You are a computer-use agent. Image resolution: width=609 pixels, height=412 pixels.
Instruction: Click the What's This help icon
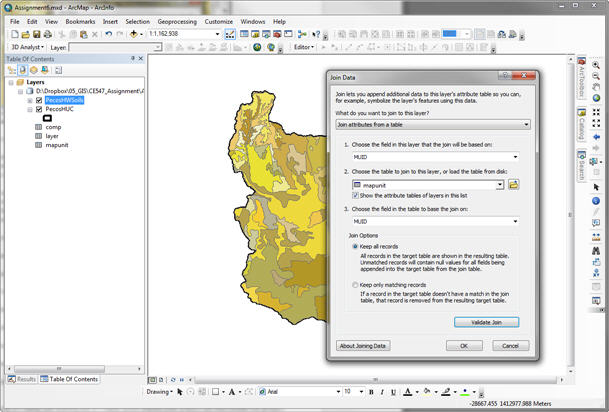coord(316,34)
